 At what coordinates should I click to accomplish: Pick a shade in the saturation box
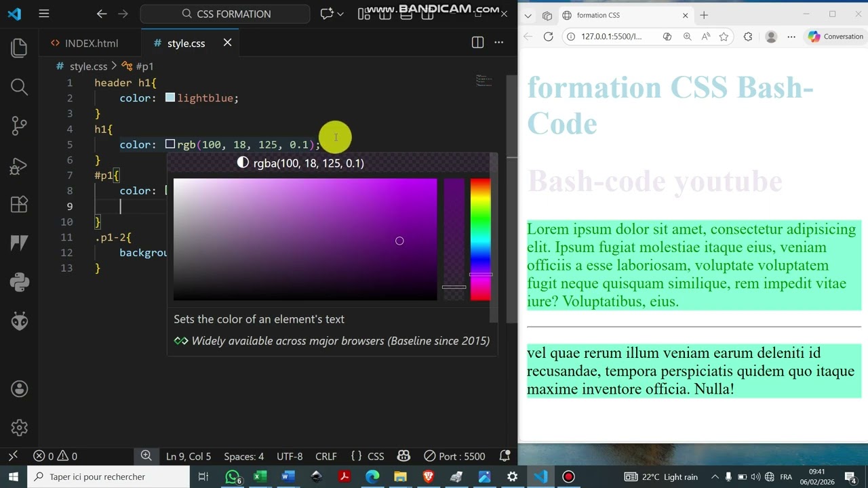tap(305, 239)
